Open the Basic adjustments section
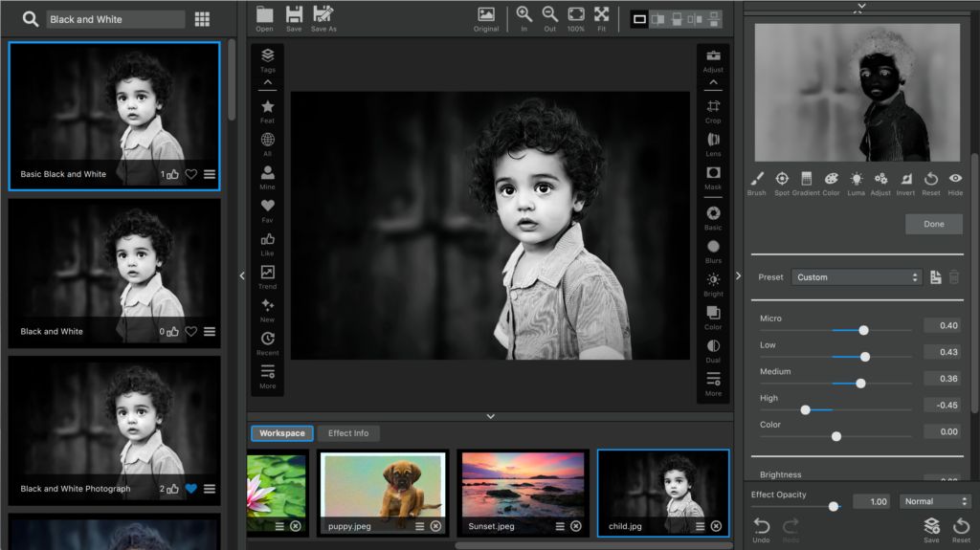The height and width of the screenshot is (550, 980). (713, 218)
